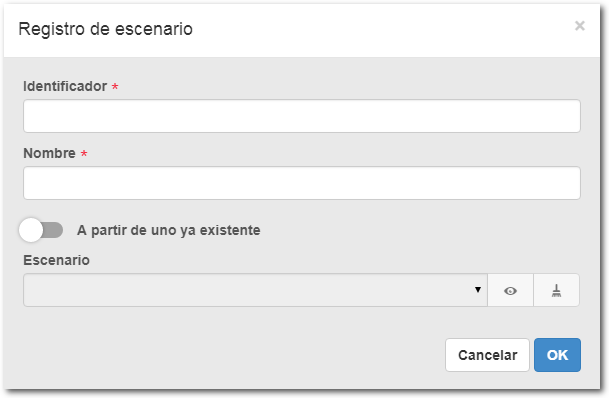Select the 'A partir de uno ya existente' label

point(169,230)
